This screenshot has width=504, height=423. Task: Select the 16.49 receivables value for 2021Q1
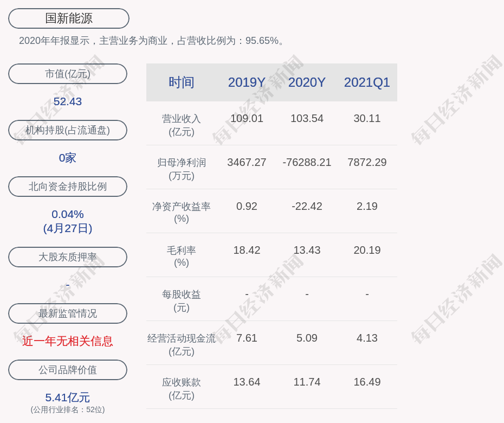point(367,382)
